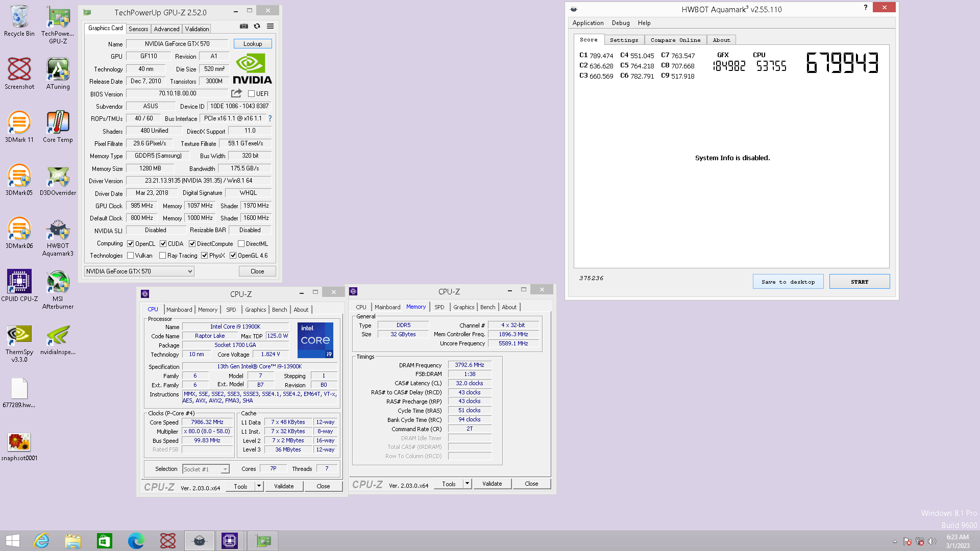Toggle OpenGL 4.6 checkbox in GPU-Z

tap(233, 256)
